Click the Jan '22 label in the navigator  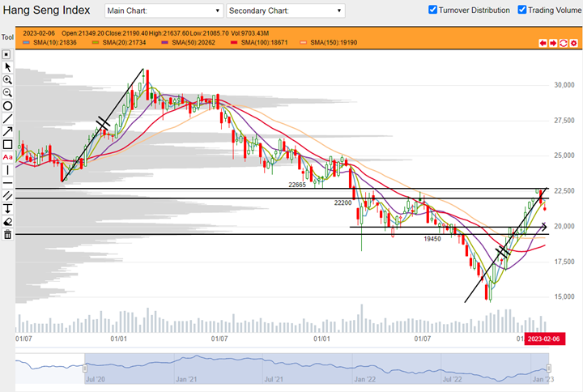[364, 379]
